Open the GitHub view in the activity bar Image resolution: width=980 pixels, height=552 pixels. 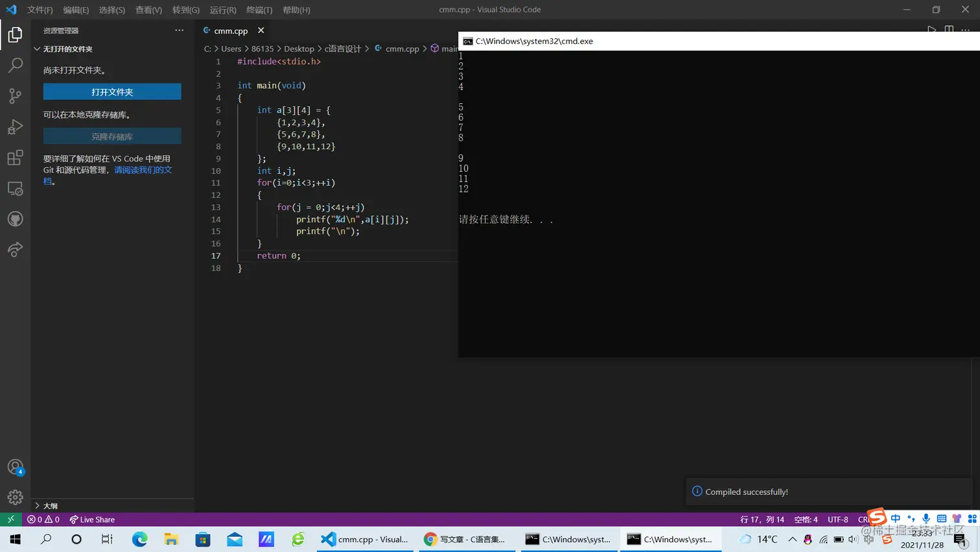15,219
